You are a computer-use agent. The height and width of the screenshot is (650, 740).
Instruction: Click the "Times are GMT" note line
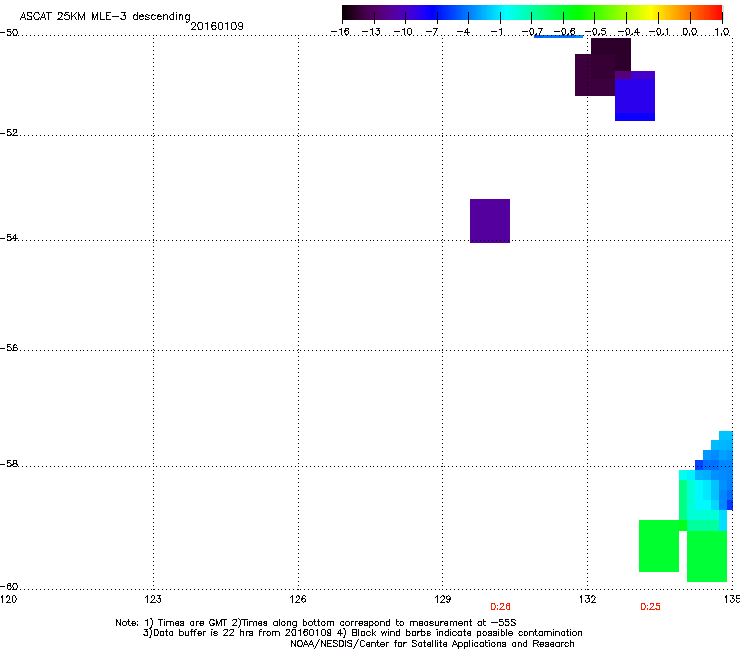click(x=316, y=623)
